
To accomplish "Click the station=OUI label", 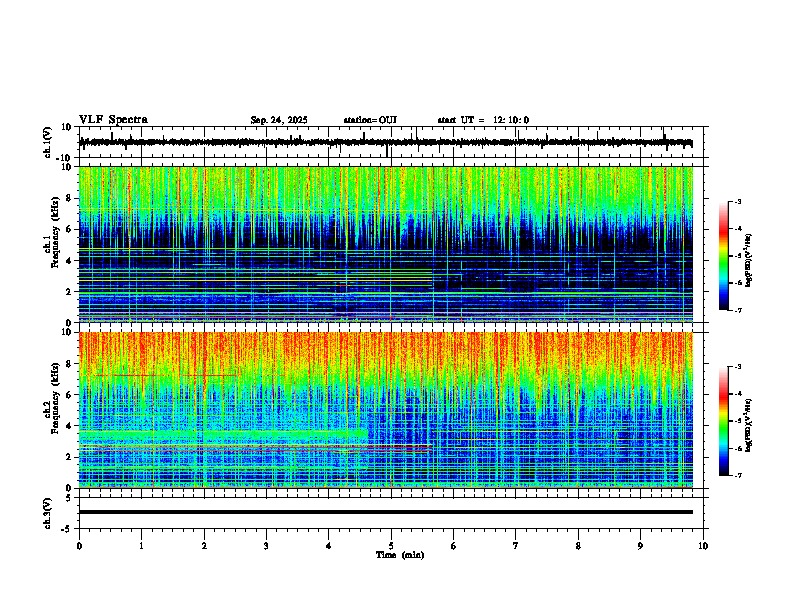I will pos(370,120).
